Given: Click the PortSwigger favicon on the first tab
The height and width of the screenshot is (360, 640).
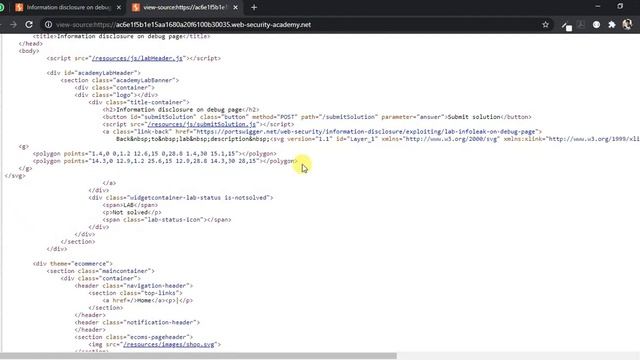Looking at the screenshot, I should (19, 7).
